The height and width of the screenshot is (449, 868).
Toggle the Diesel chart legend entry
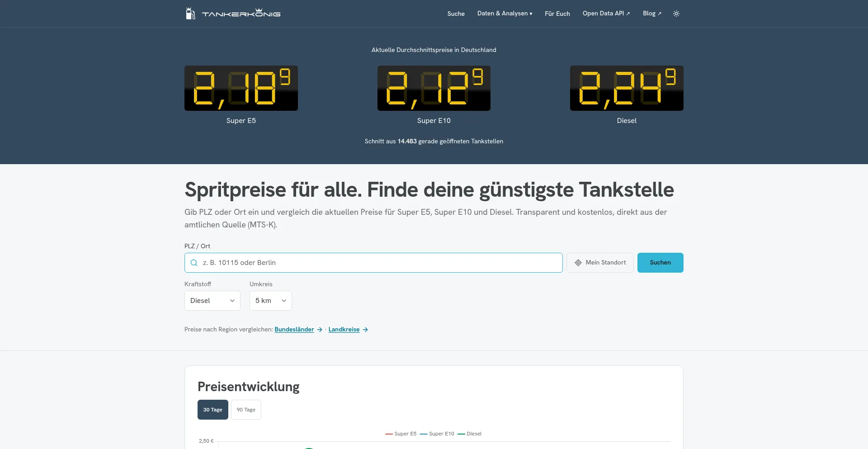[470, 434]
